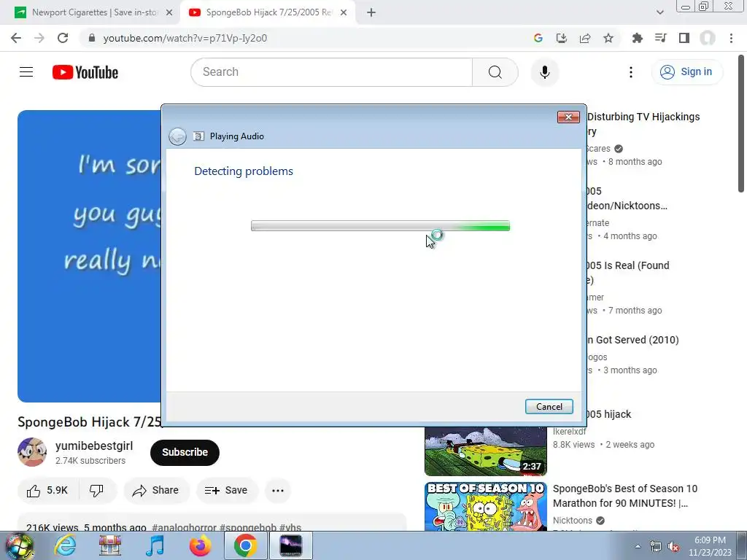Like the video with thumbs up

pos(47,491)
